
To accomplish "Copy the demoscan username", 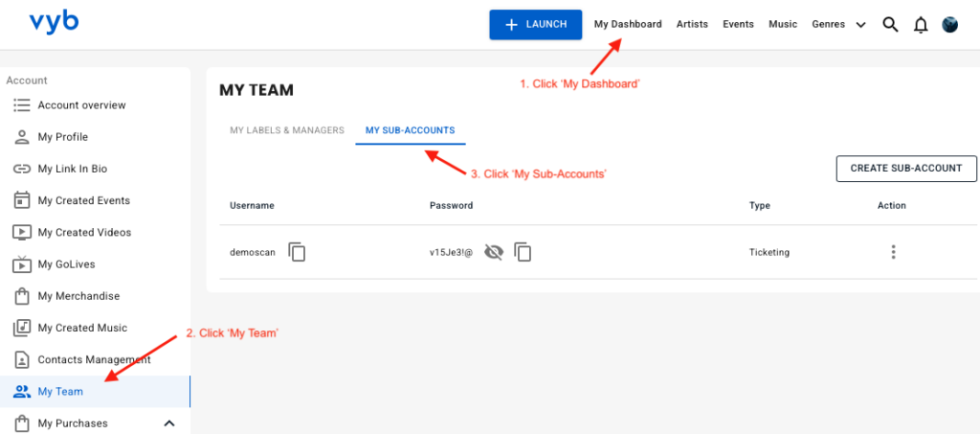I will [298, 252].
